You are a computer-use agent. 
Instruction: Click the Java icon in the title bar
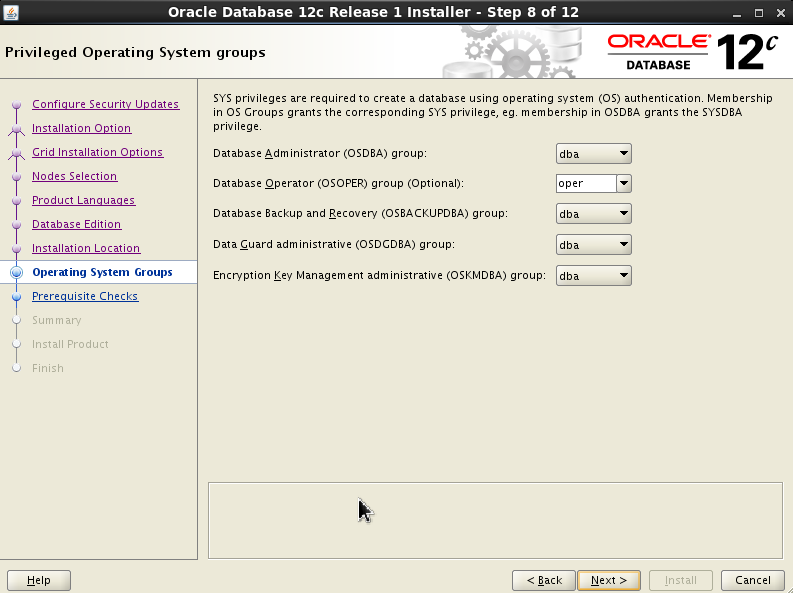(11, 12)
